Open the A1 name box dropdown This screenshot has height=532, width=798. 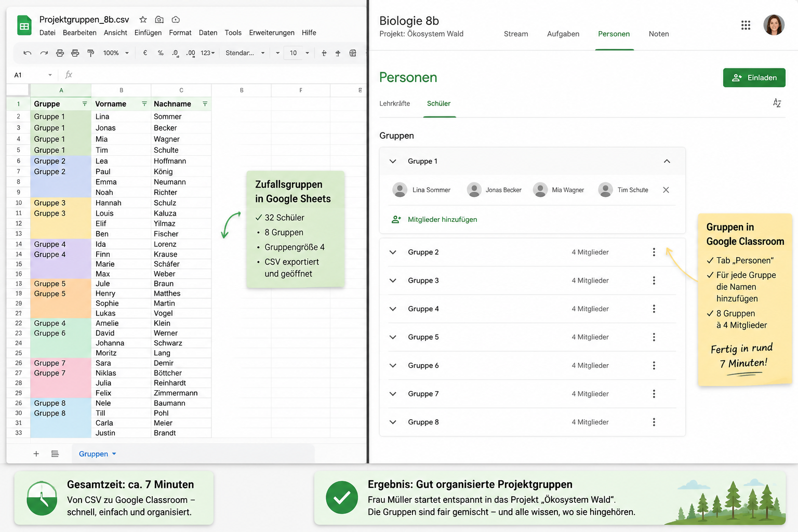(50, 75)
